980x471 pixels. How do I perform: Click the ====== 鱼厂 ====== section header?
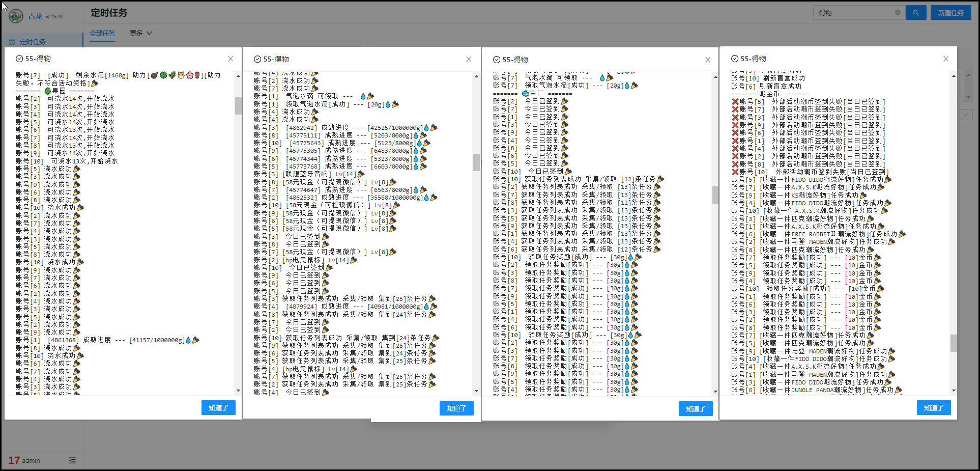532,94
